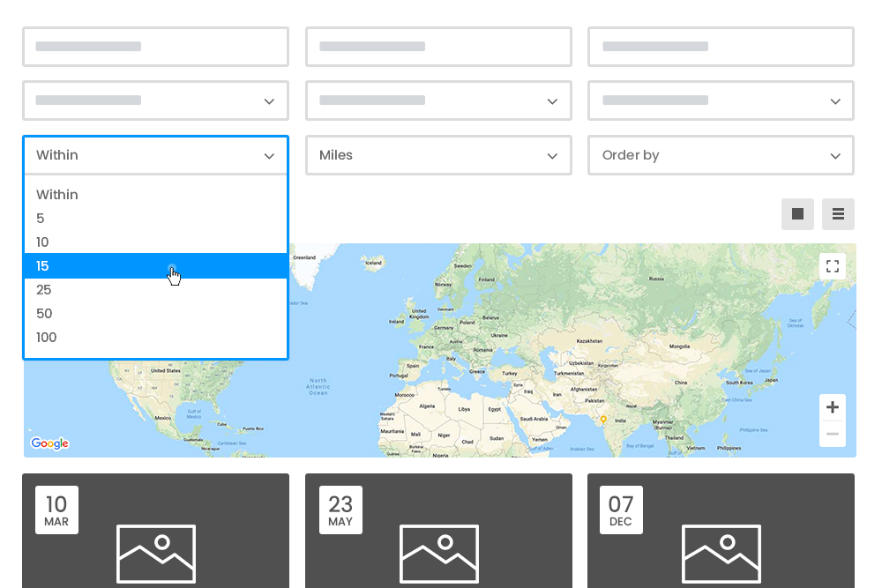Click the image placeholder on the 10 MAR card
The height and width of the screenshot is (588, 882).
tap(155, 554)
